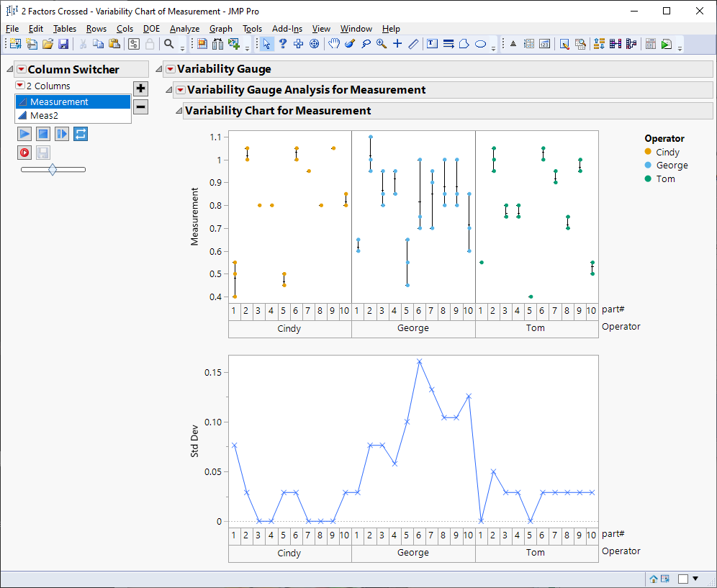Click the Save icon in toolbar
The height and width of the screenshot is (588, 717).
click(63, 44)
